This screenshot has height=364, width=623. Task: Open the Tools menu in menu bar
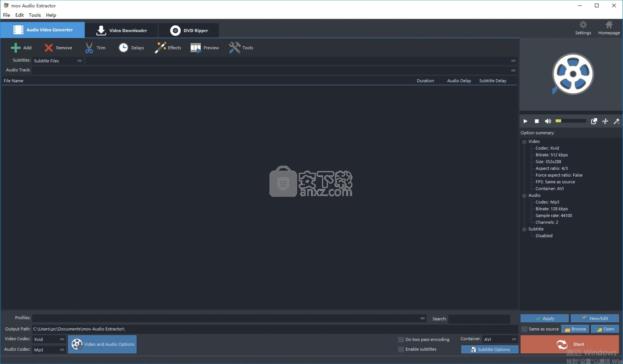click(x=35, y=15)
